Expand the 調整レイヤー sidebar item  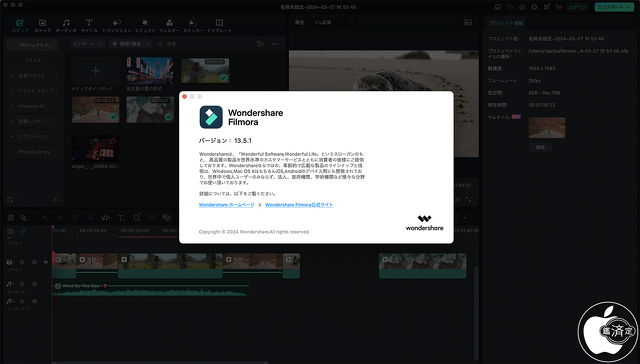pyautogui.click(x=31, y=121)
